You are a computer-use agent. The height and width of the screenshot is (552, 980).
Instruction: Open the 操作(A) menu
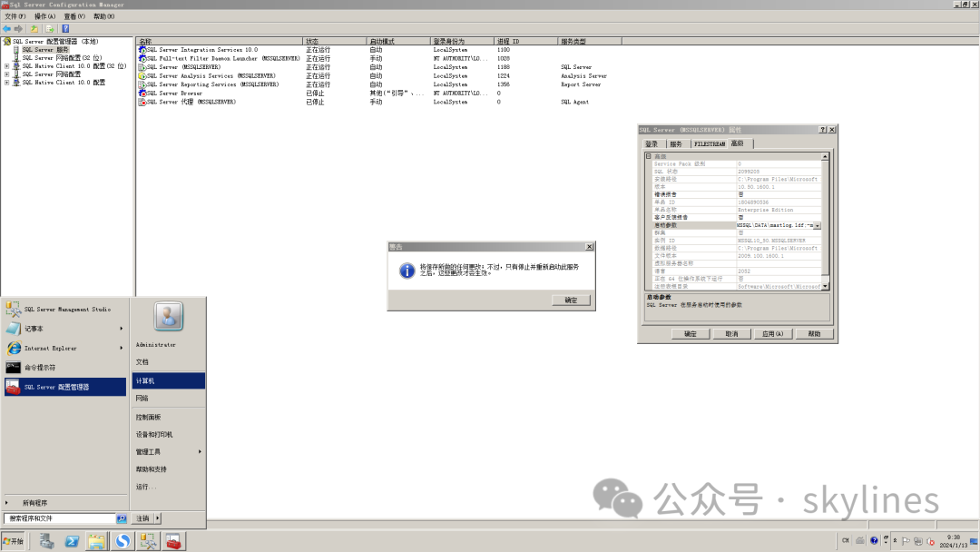[44, 16]
